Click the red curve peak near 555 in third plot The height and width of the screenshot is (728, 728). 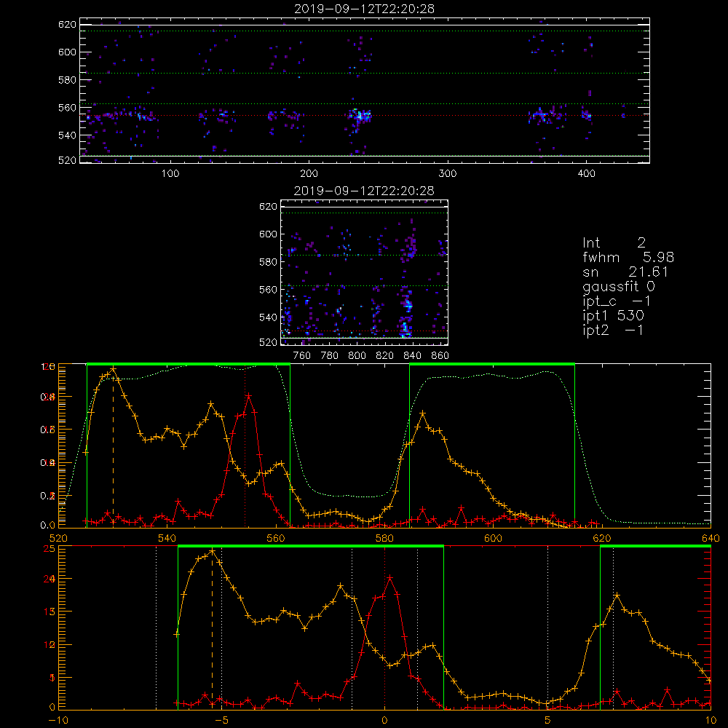click(x=249, y=396)
